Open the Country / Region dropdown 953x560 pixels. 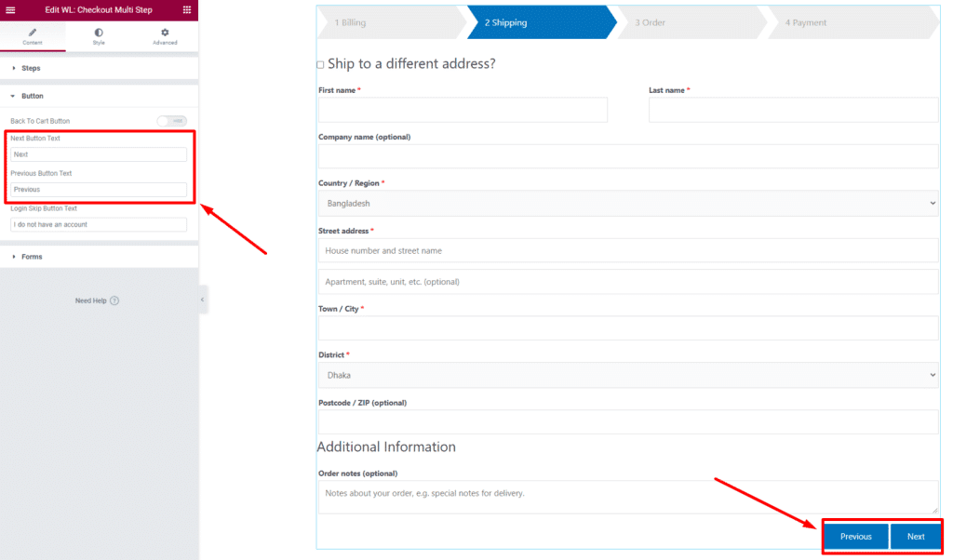(x=628, y=203)
